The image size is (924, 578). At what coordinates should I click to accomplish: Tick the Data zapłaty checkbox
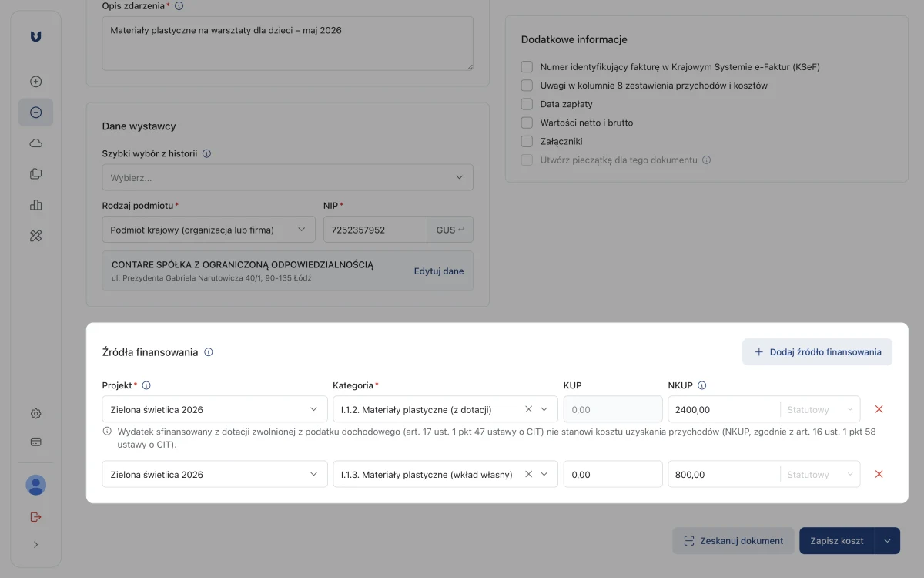(x=527, y=104)
